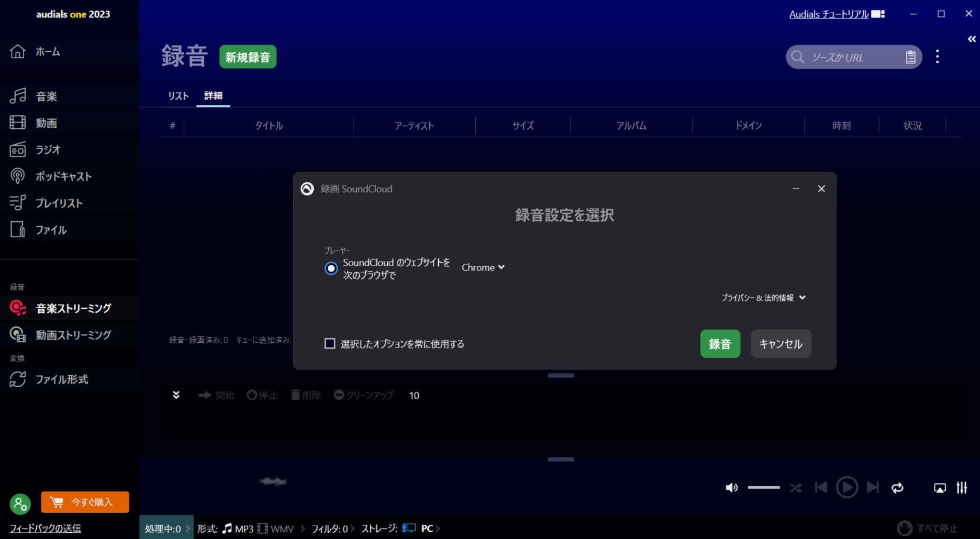Image resolution: width=980 pixels, height=539 pixels.
Task: Open ファイル形式 converter
Action: click(x=49, y=380)
